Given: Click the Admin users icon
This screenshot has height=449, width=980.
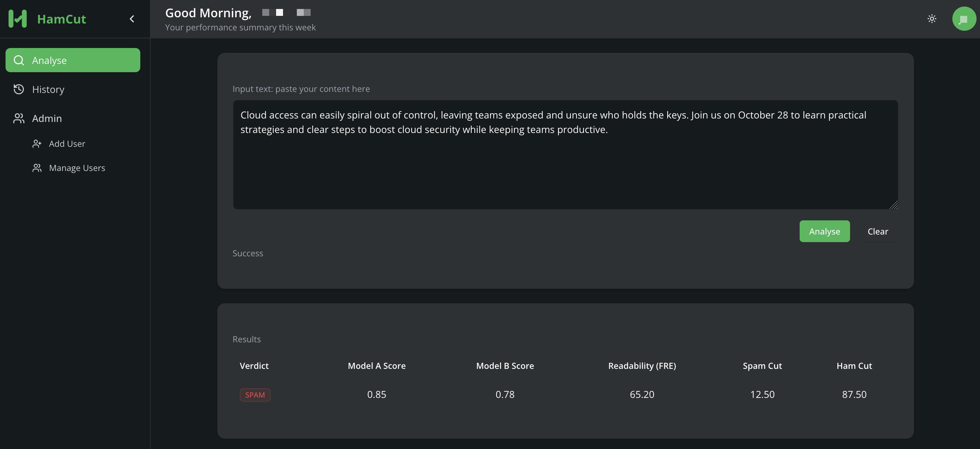Looking at the screenshot, I should [x=19, y=118].
